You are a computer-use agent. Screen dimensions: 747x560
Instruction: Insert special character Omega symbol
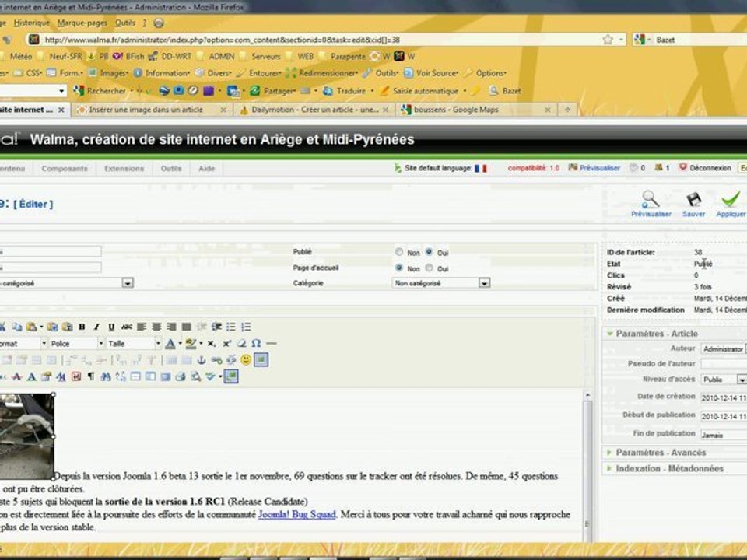point(256,343)
